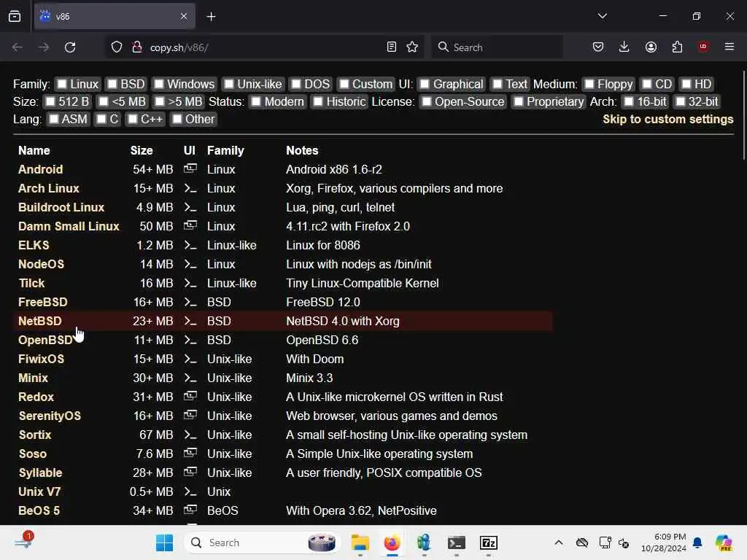Go forward with the browser forward arrow
Image resolution: width=747 pixels, height=560 pixels.
[43, 47]
